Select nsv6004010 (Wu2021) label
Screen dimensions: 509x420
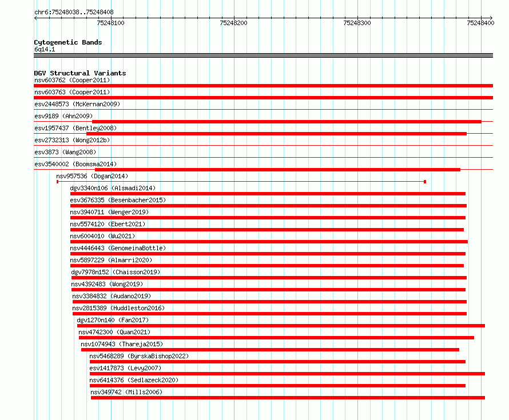pyautogui.click(x=102, y=236)
